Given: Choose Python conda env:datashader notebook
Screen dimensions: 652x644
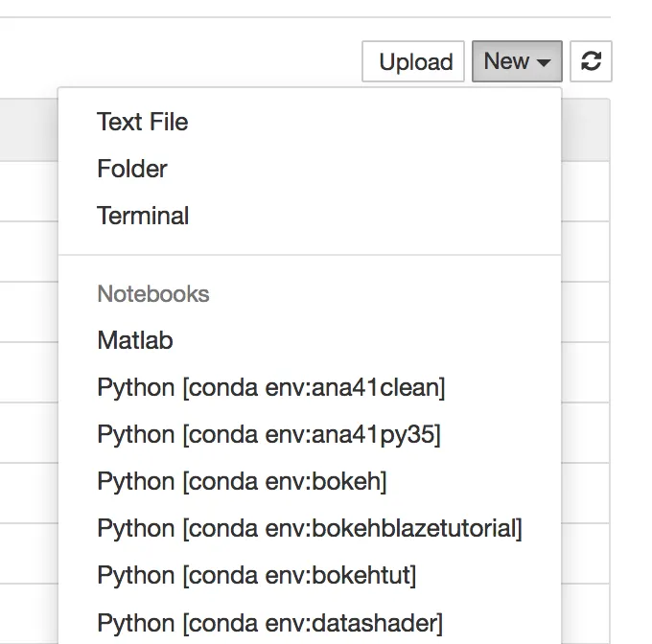Looking at the screenshot, I should click(x=269, y=622).
